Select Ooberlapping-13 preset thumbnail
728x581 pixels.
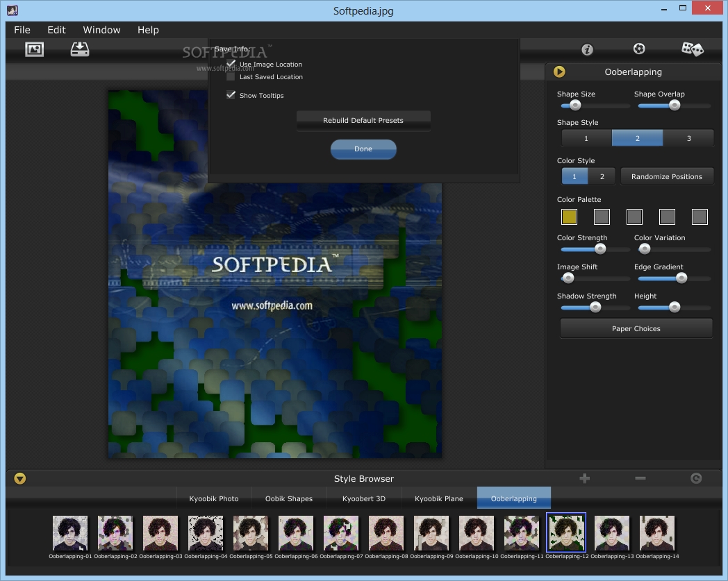pos(612,532)
